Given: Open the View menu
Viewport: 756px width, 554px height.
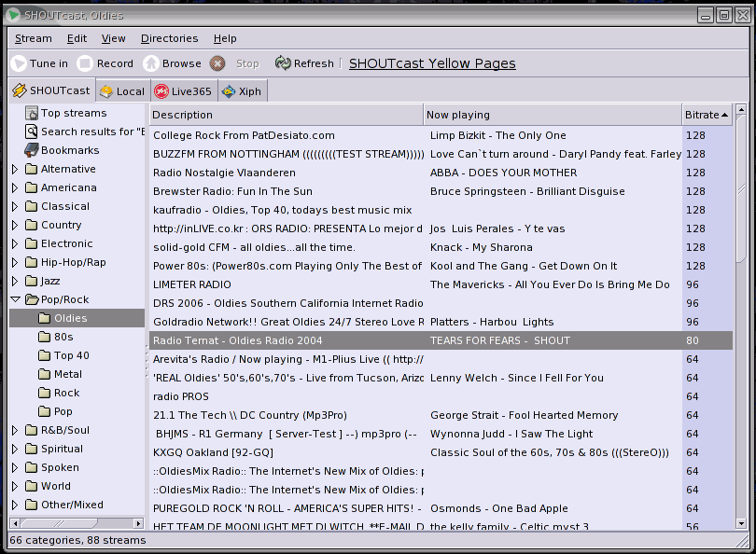Looking at the screenshot, I should pos(113,38).
